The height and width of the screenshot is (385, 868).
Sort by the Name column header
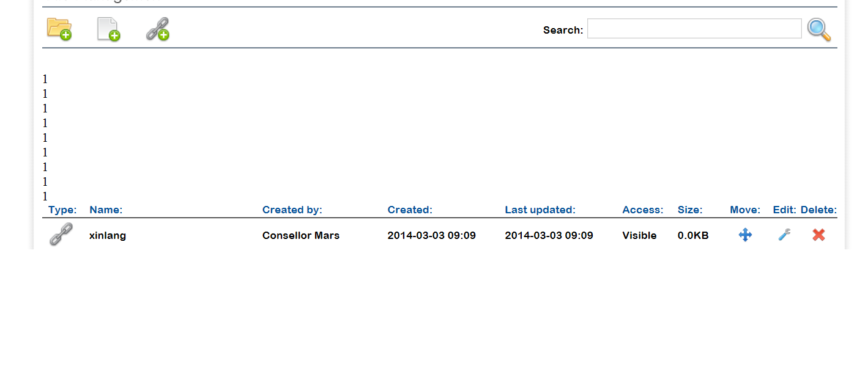(106, 210)
